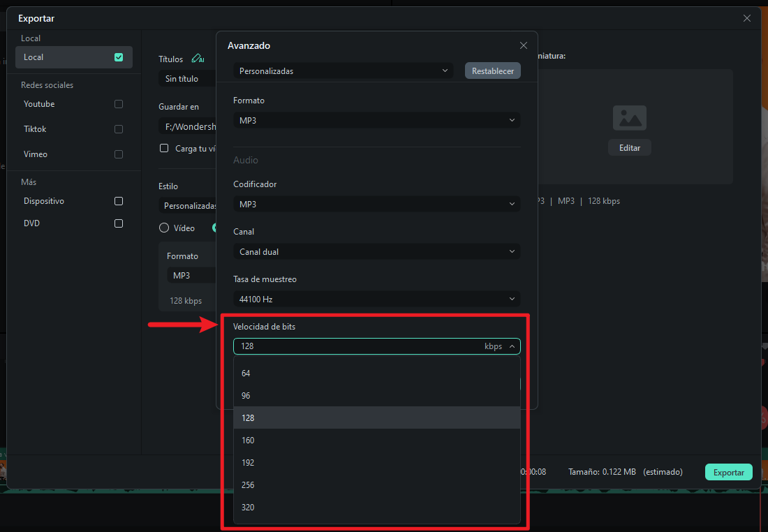Enable the Vimeo checkbox

(119, 154)
